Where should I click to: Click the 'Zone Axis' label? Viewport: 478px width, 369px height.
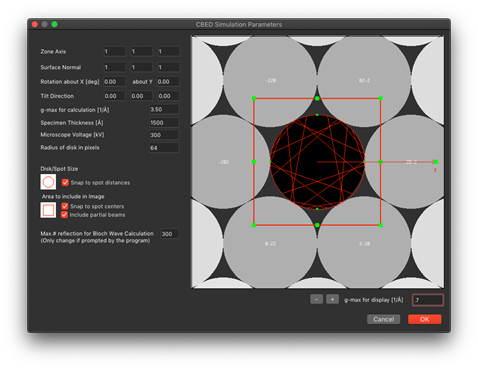[53, 51]
